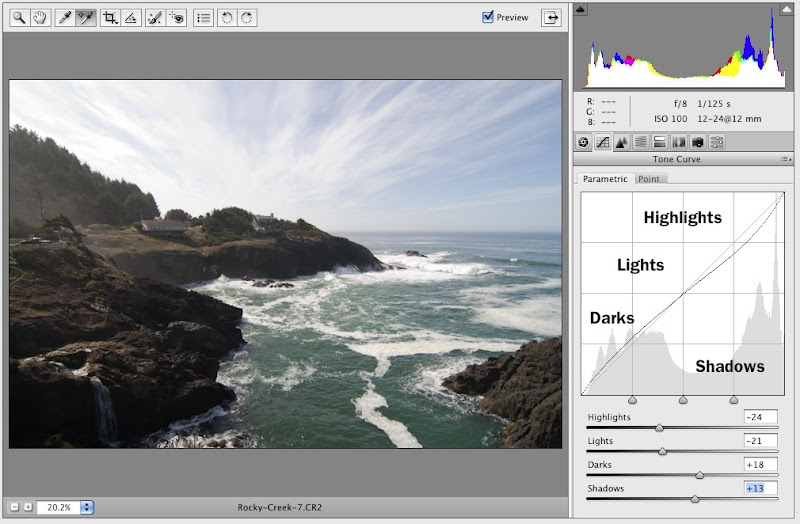
Task: Open Camera Raw preferences list icon
Action: pyautogui.click(x=203, y=18)
